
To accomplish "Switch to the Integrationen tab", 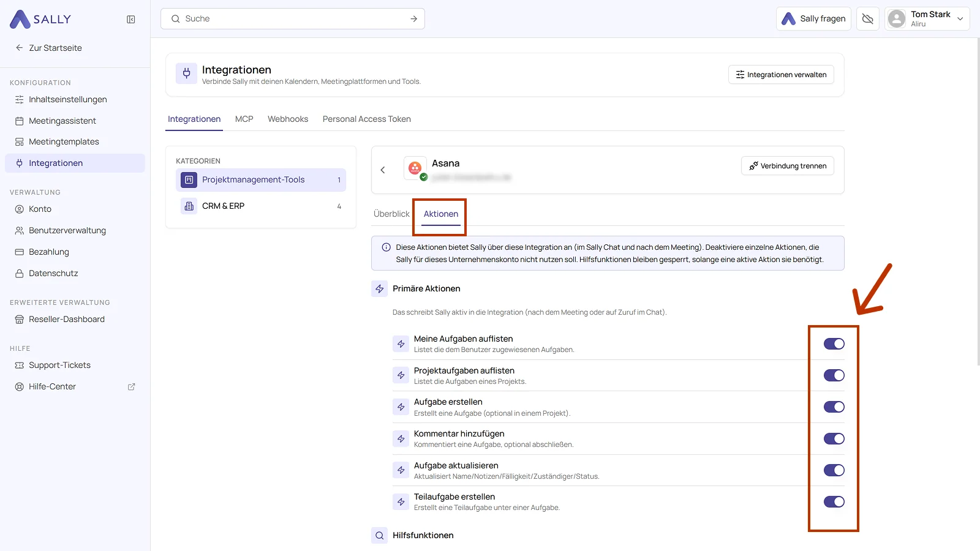I will (194, 119).
